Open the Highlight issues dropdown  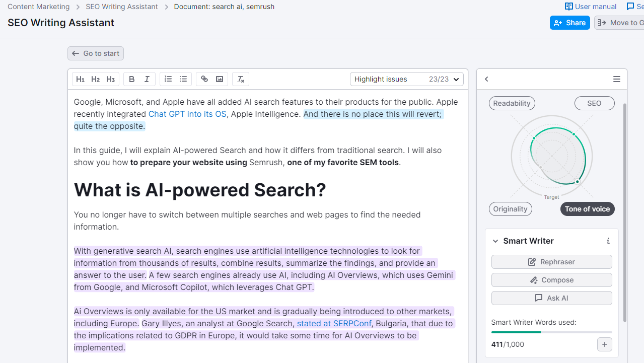click(x=407, y=79)
